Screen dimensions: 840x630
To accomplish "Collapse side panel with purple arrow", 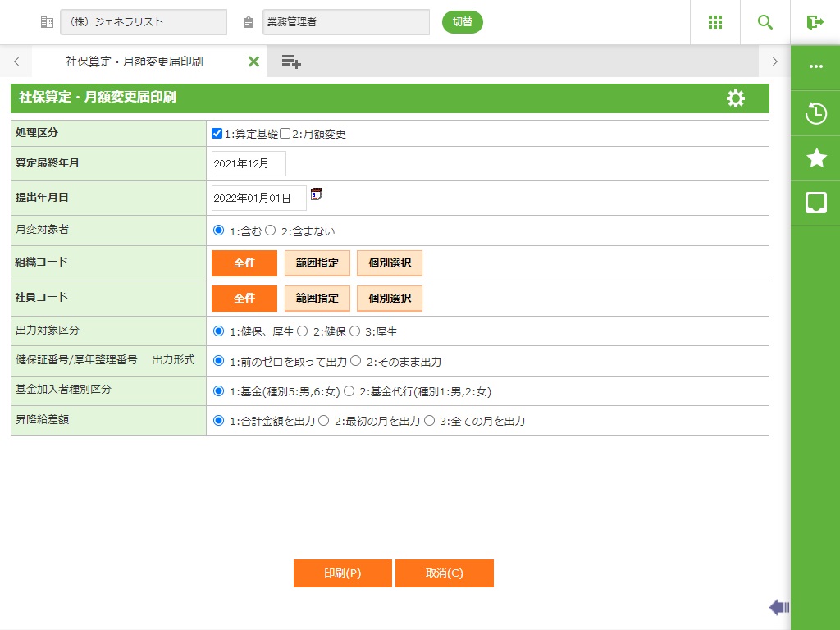I will pos(778,607).
